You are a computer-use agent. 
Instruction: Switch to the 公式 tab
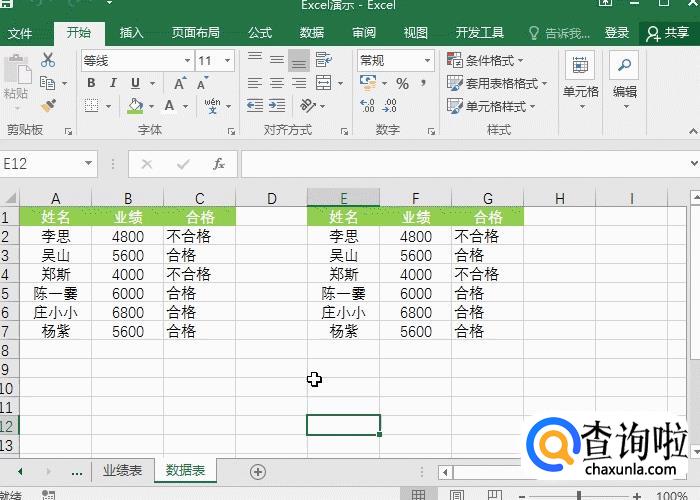coord(260,33)
